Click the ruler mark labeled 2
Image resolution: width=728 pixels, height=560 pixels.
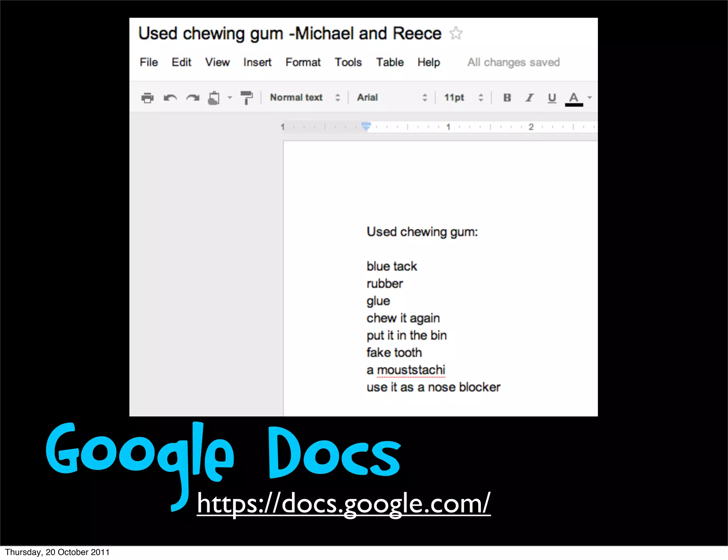point(531,127)
